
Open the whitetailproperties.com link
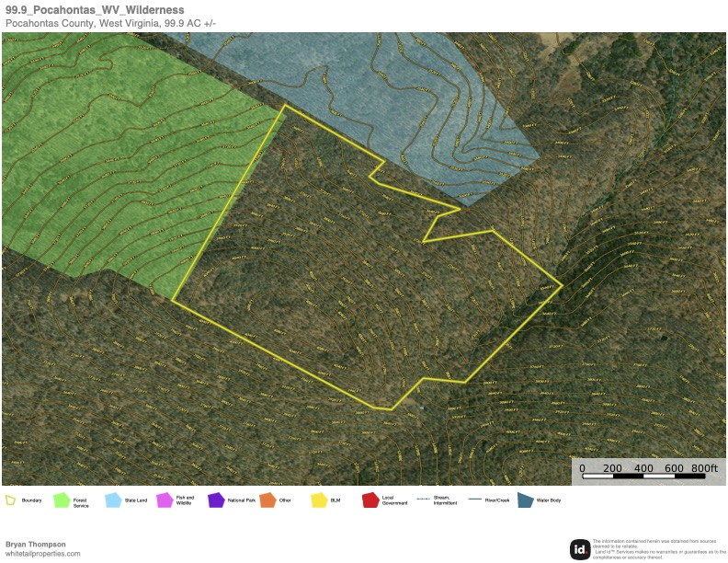42,554
